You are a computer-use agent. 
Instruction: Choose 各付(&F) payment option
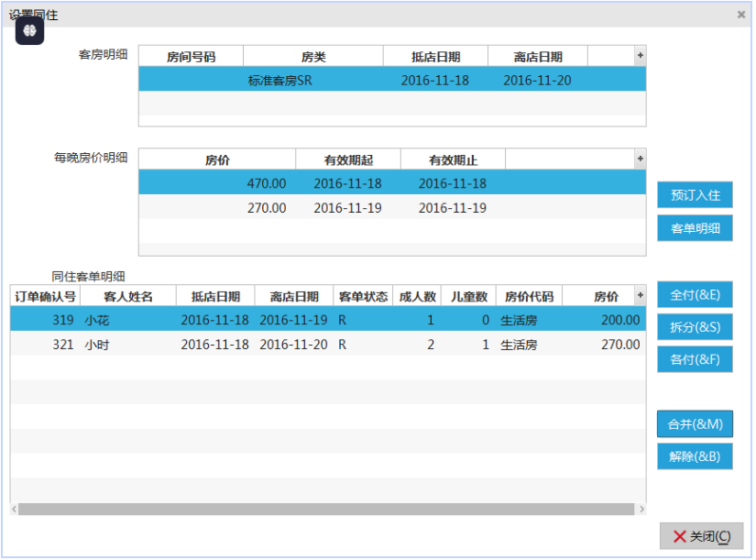click(x=695, y=359)
